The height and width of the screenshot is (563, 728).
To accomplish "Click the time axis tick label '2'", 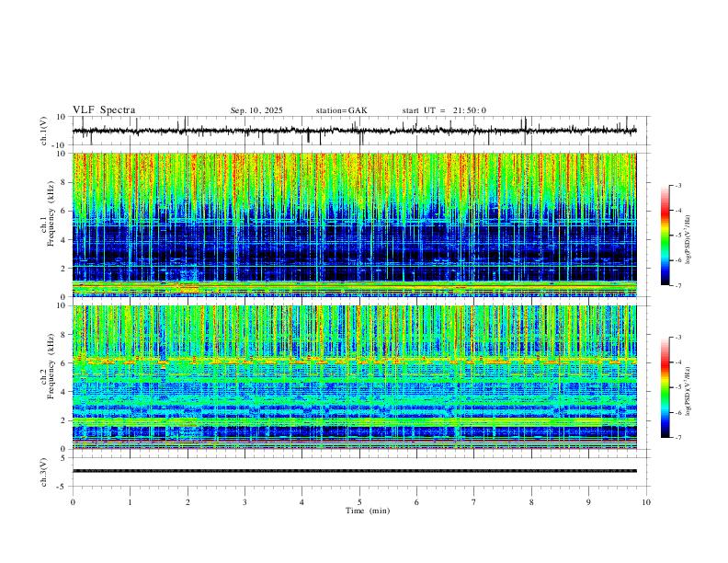I will click(188, 502).
